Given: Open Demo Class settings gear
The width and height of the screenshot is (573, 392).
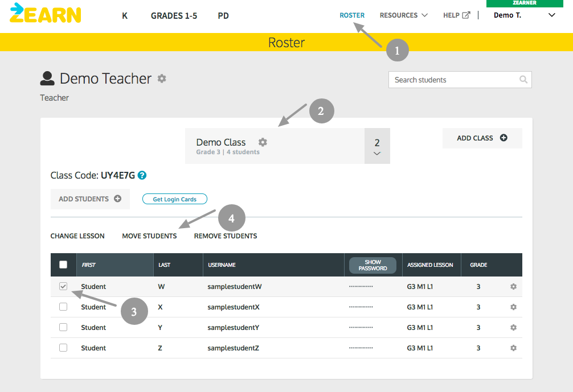Looking at the screenshot, I should pos(263,142).
